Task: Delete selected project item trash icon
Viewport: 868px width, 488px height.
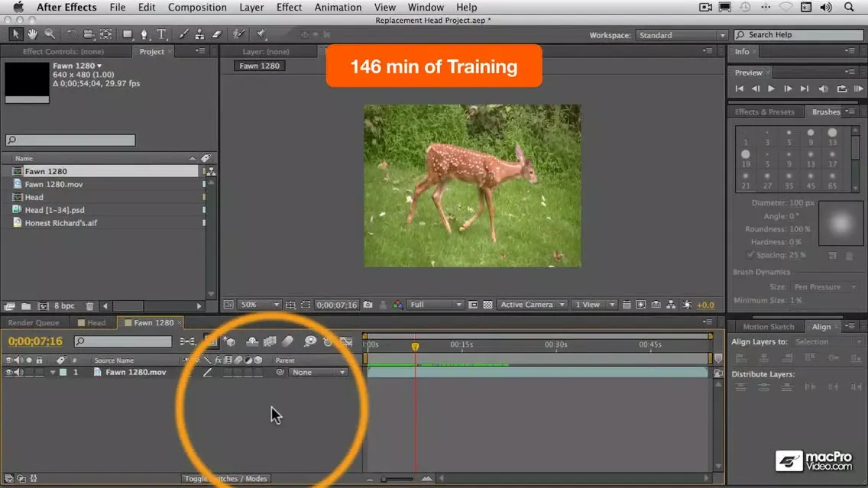Action: [x=89, y=306]
